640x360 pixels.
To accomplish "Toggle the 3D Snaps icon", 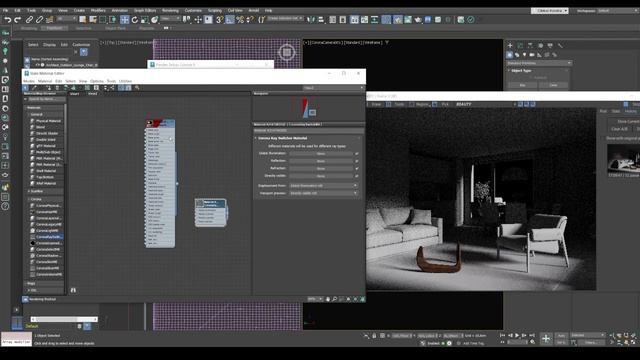I will point(220,20).
